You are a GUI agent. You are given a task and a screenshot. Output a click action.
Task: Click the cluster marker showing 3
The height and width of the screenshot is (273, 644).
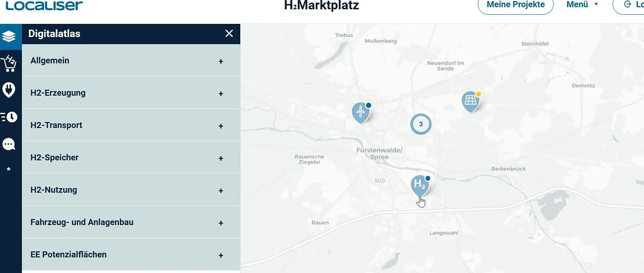coord(421,124)
